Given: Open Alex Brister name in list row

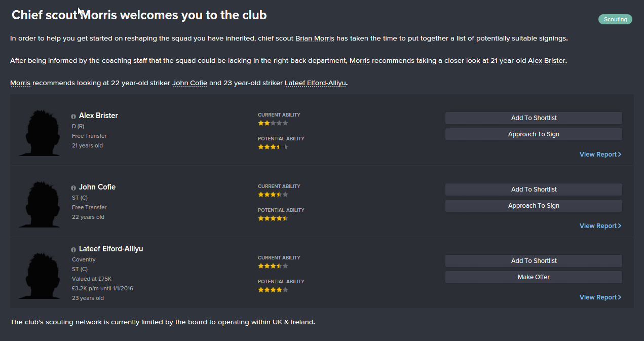Looking at the screenshot, I should tap(98, 116).
